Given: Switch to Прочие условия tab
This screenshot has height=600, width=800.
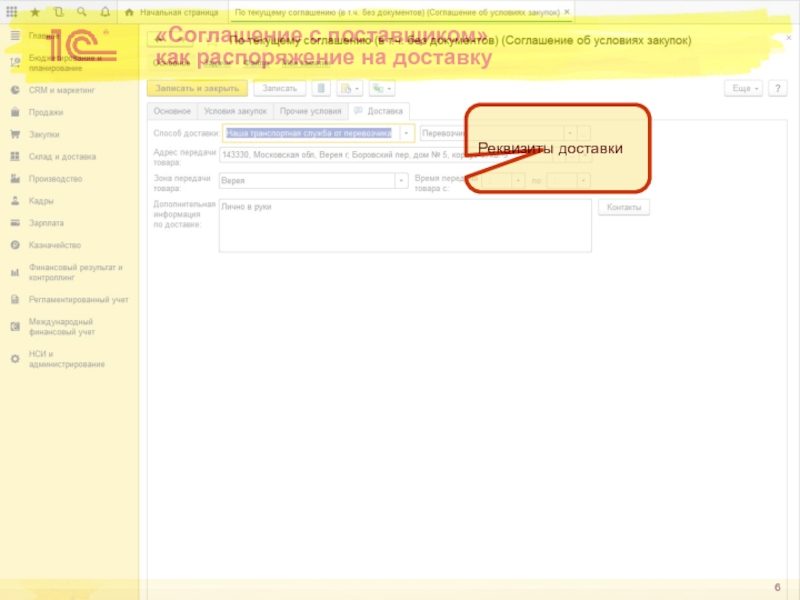Looking at the screenshot, I should (310, 111).
